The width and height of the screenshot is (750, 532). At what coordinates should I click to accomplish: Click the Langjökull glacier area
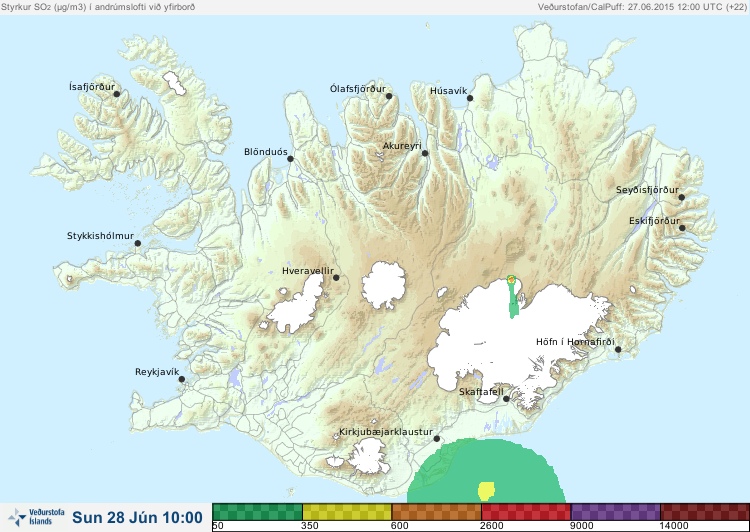pyautogui.click(x=297, y=306)
